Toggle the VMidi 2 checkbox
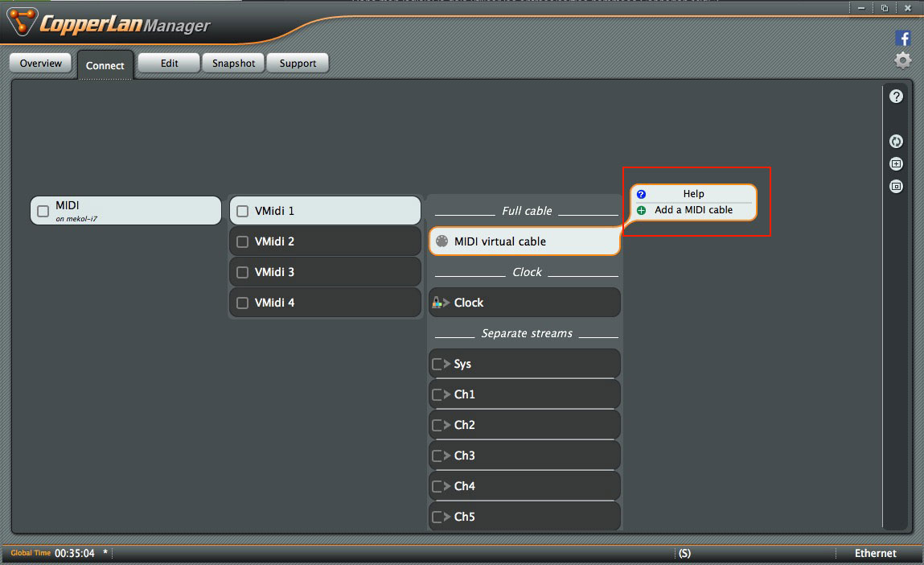The width and height of the screenshot is (924, 565). [242, 241]
